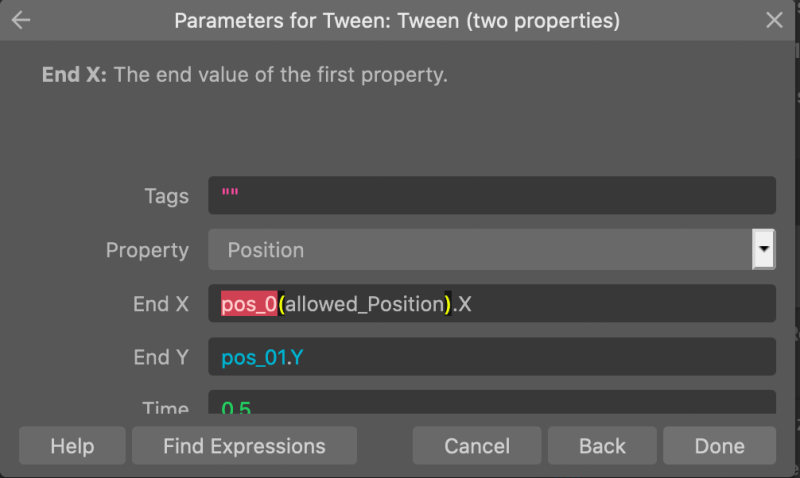Focus the End Y field containing pos_01.Y
800x478 pixels.
492,357
